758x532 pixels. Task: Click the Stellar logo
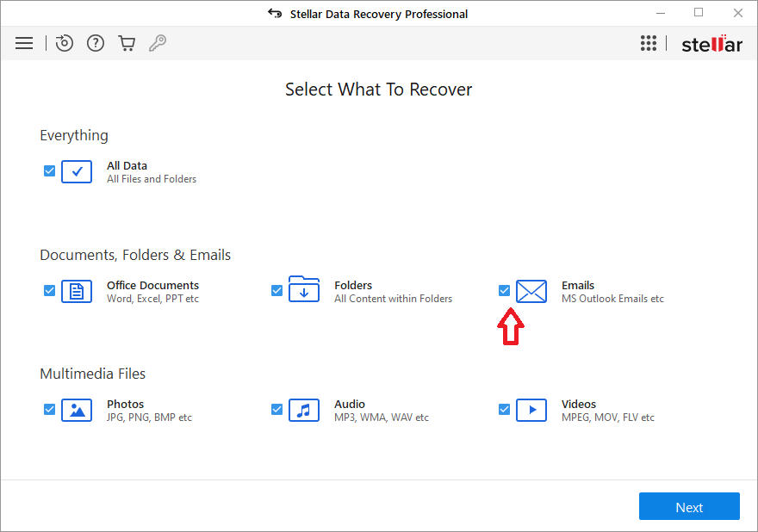pos(711,44)
